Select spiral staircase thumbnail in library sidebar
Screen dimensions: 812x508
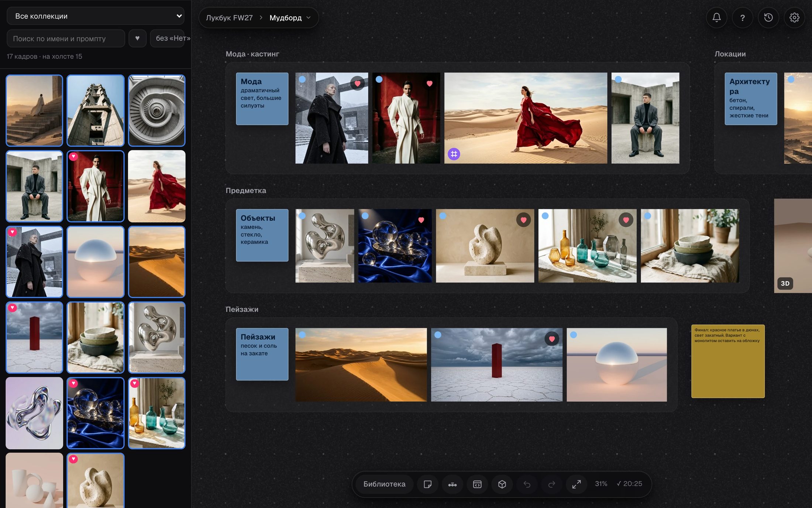tap(156, 110)
